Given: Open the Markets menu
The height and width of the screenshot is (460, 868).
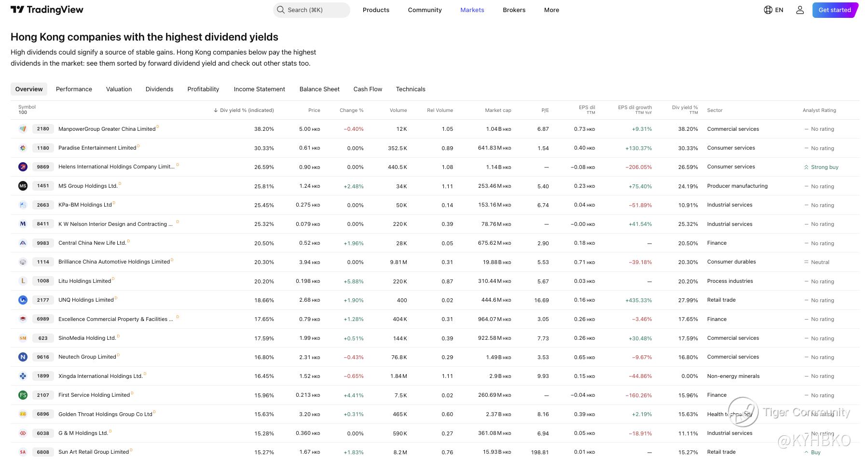Looking at the screenshot, I should tap(472, 10).
